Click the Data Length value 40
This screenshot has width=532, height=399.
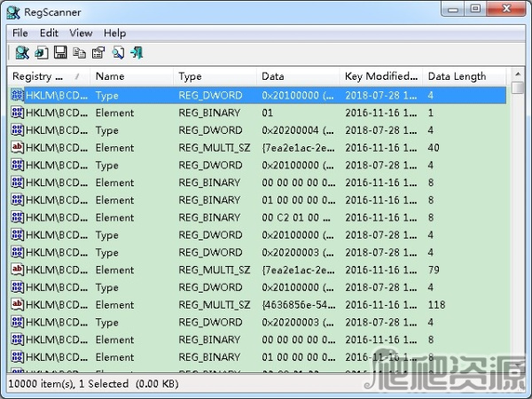point(434,147)
